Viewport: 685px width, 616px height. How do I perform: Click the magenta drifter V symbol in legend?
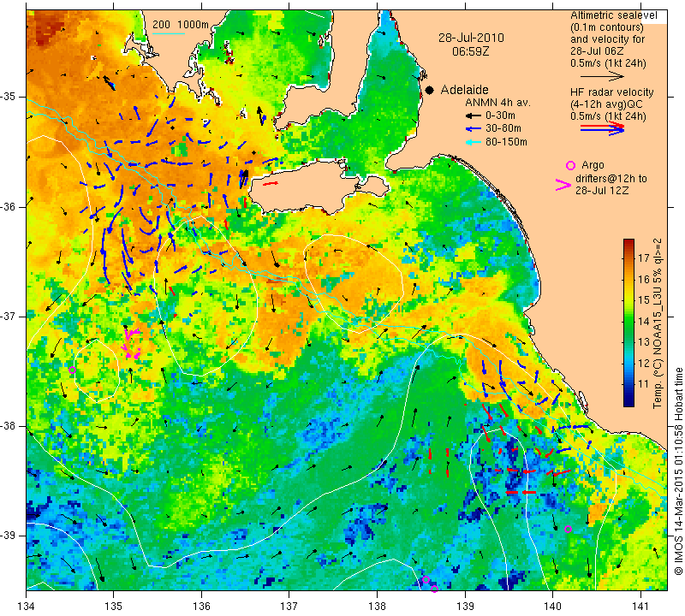pyautogui.click(x=563, y=185)
